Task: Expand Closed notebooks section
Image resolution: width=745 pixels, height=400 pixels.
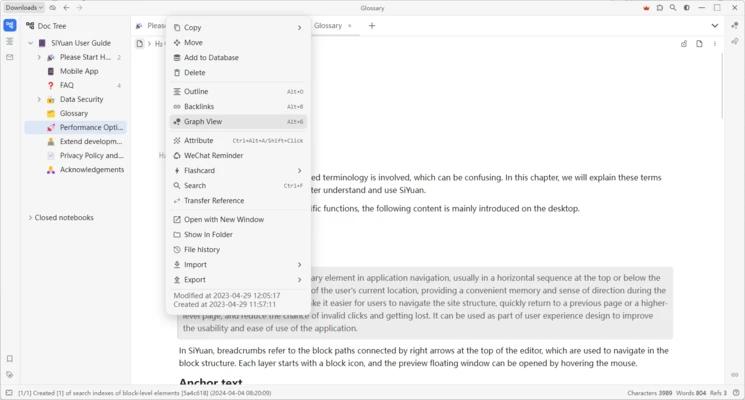Action: coord(30,218)
